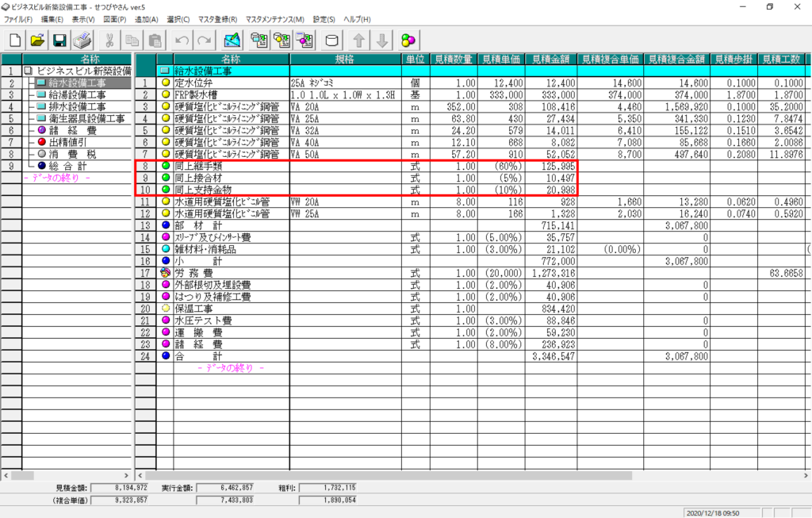Viewport: 812px width, 518px height.
Task: Select 給湯設備工事 in the tree
Action: coord(77,94)
